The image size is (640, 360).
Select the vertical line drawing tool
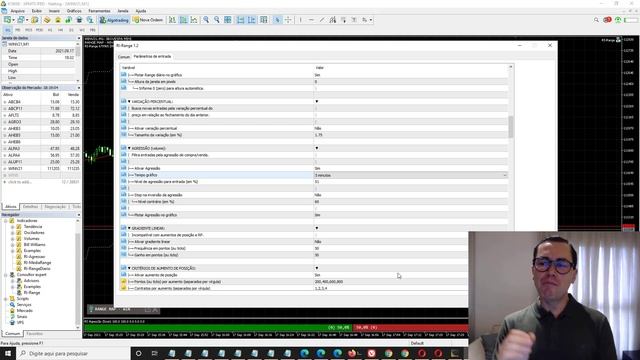pos(300,20)
